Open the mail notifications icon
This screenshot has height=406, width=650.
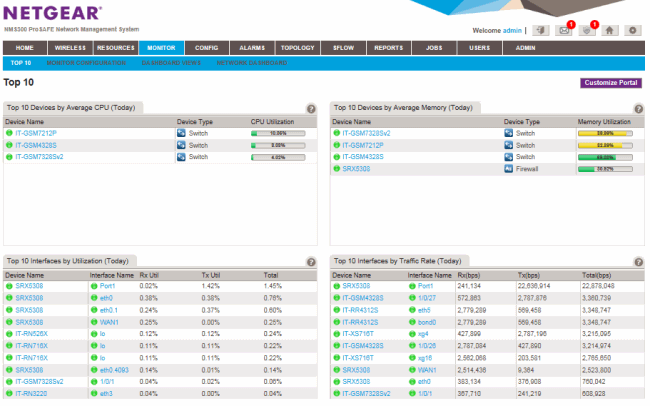565,31
